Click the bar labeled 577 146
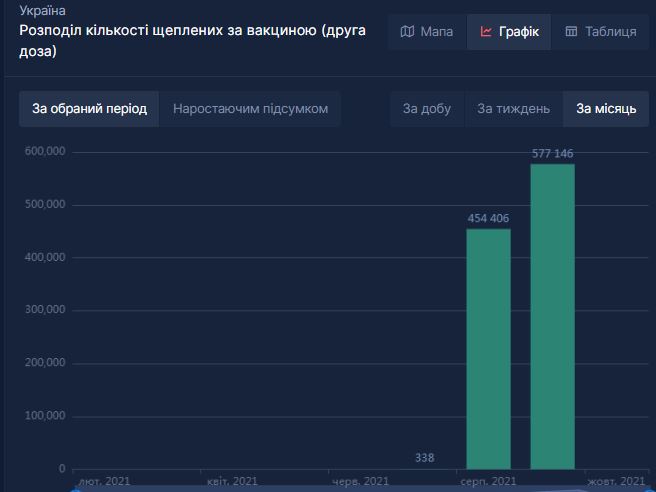This screenshot has height=492, width=656. point(552,316)
